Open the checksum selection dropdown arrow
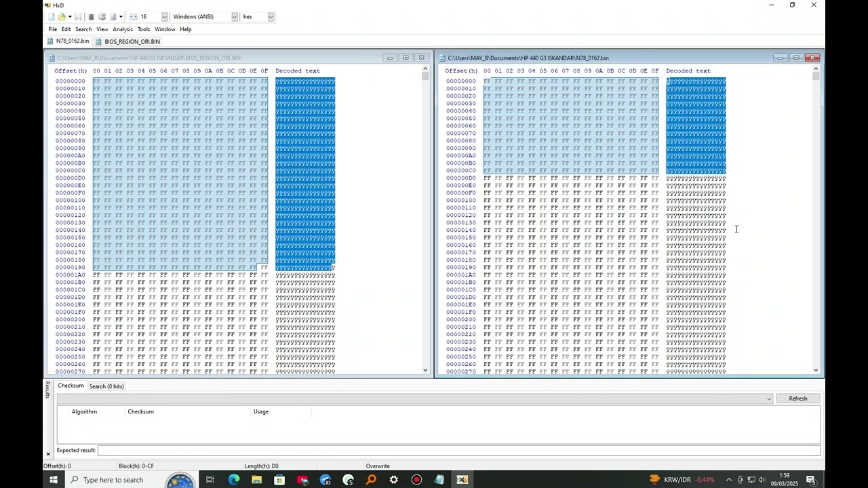868x488 pixels. pos(769,399)
